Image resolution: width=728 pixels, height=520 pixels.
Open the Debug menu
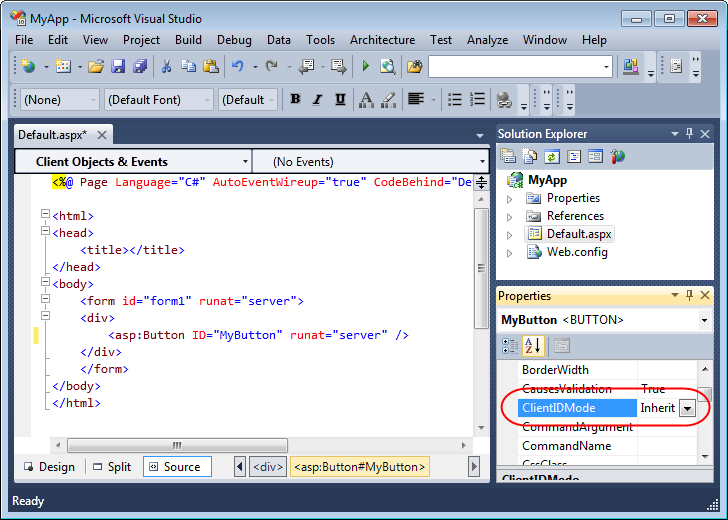tap(234, 40)
